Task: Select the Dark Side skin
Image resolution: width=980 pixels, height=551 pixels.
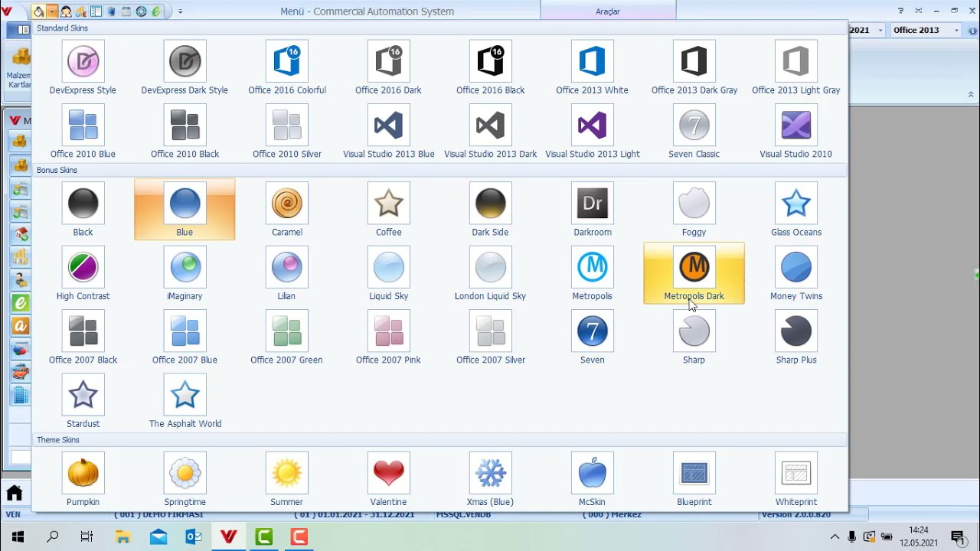Action: pyautogui.click(x=490, y=210)
